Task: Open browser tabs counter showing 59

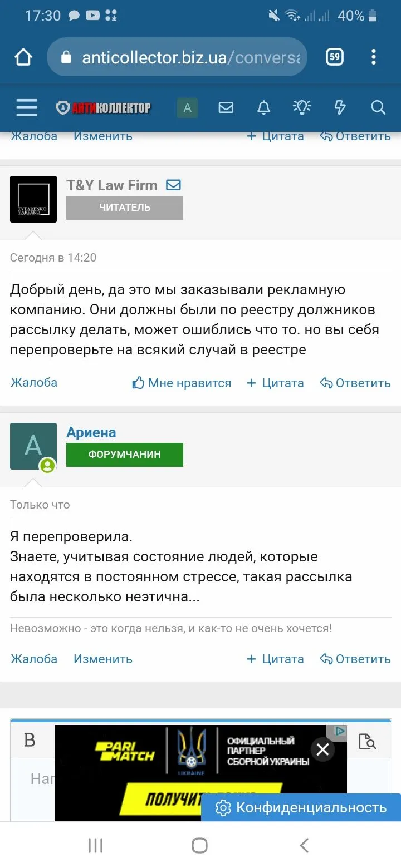Action: tap(334, 57)
